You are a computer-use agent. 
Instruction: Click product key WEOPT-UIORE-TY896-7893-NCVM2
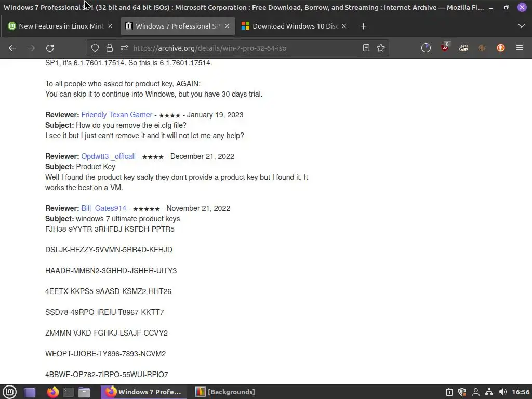[105, 354]
